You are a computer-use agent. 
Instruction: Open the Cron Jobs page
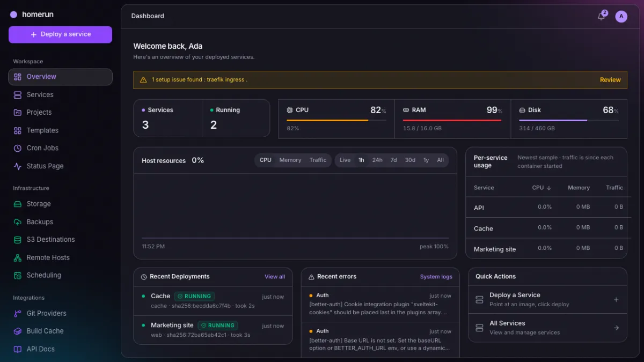click(60, 148)
